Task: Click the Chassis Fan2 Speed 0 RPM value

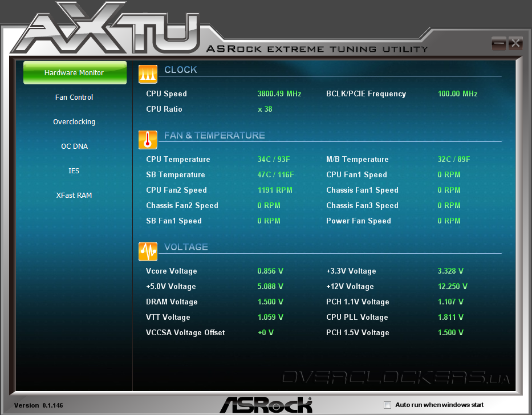Action: coord(269,205)
